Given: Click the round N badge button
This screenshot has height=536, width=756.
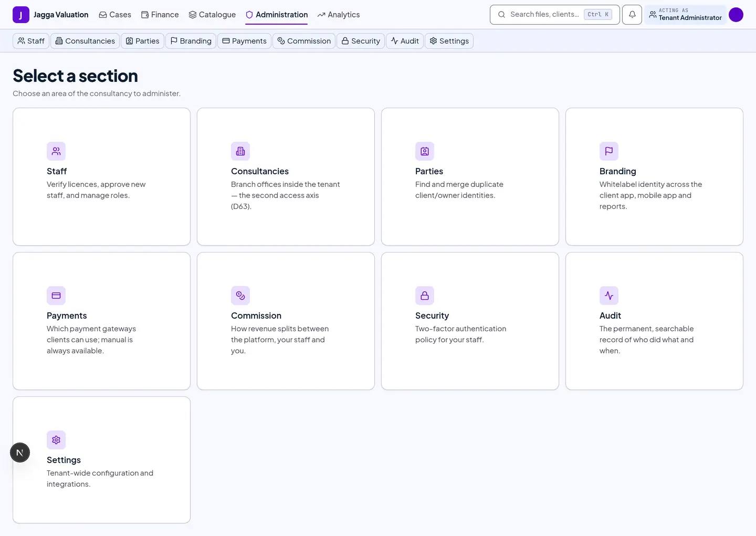Looking at the screenshot, I should click(x=20, y=453).
